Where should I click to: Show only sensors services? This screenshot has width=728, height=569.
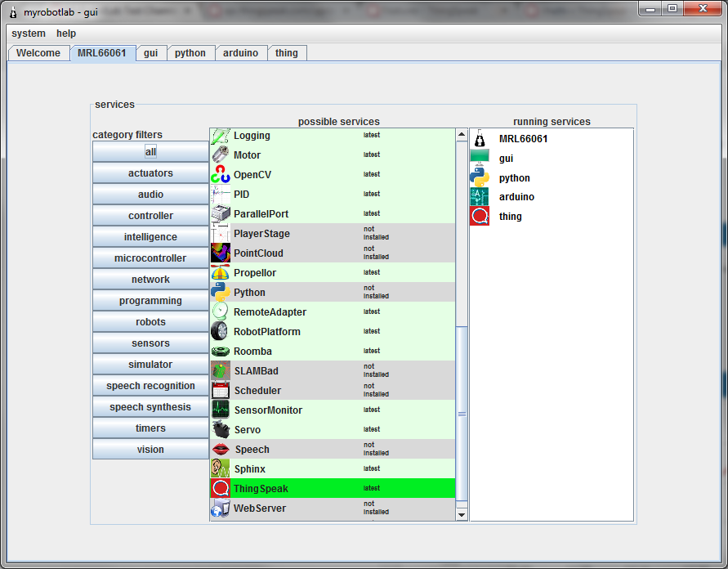coord(150,343)
